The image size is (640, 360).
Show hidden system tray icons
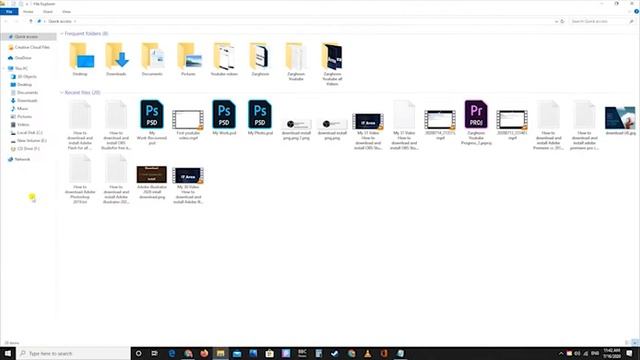(x=561, y=353)
